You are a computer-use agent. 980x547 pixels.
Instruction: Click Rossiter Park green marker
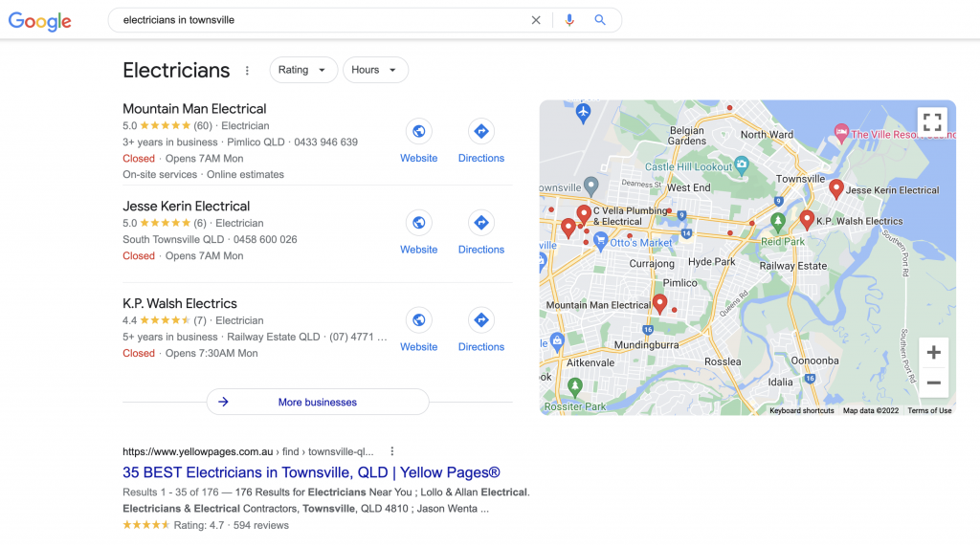575,386
